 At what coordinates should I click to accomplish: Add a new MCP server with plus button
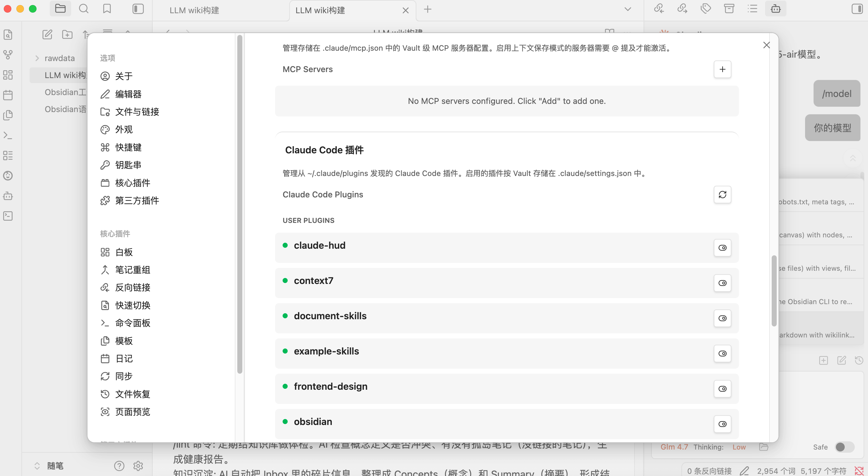pyautogui.click(x=722, y=69)
